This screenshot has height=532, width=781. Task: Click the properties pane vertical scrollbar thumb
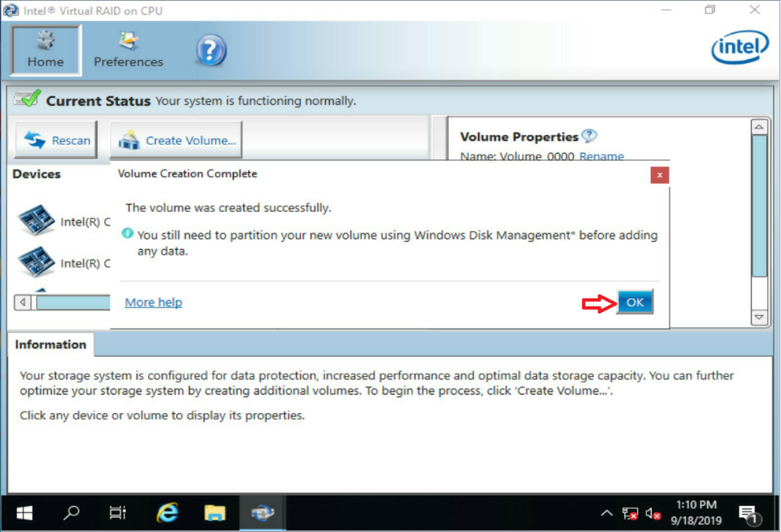pos(759,205)
